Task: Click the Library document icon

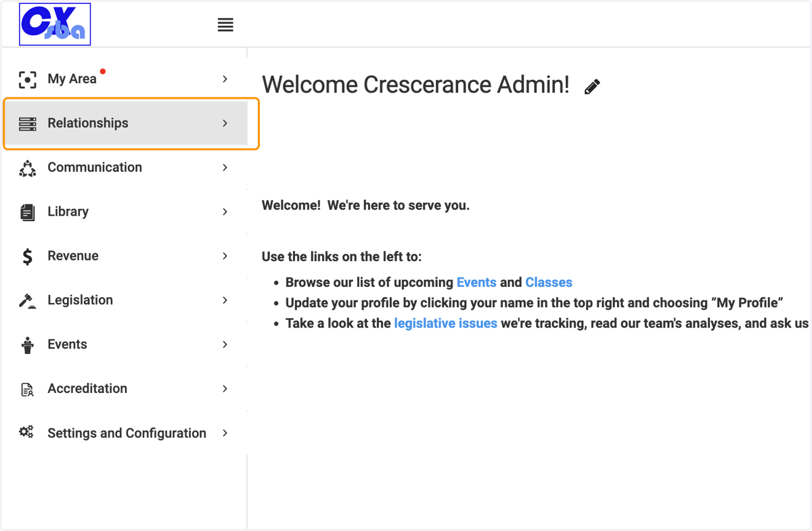Action: (27, 212)
